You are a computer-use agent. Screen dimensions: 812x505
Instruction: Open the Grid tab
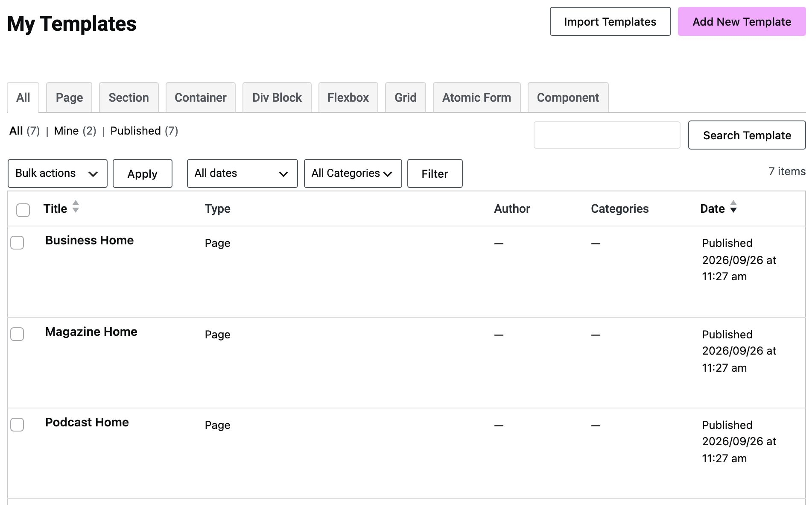tap(406, 97)
